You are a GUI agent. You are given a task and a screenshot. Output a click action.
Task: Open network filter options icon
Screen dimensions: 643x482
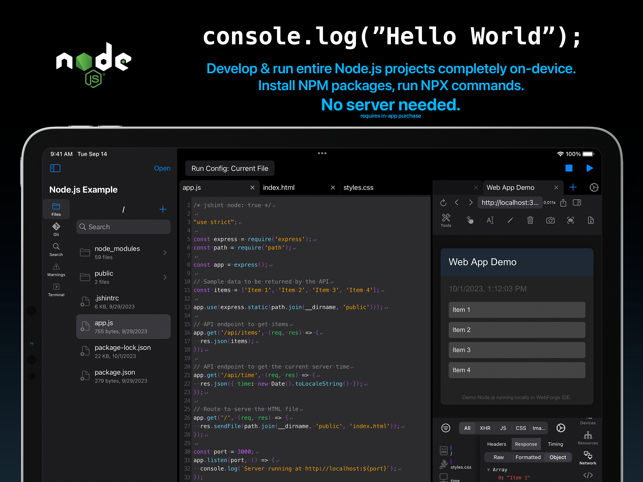(x=446, y=428)
